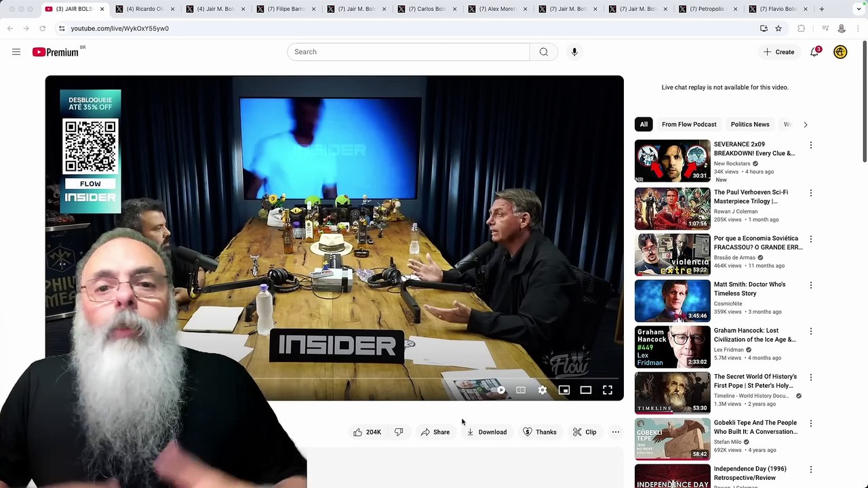Image resolution: width=868 pixels, height=488 pixels.
Task: Send a Thanks to creator
Action: point(540,432)
